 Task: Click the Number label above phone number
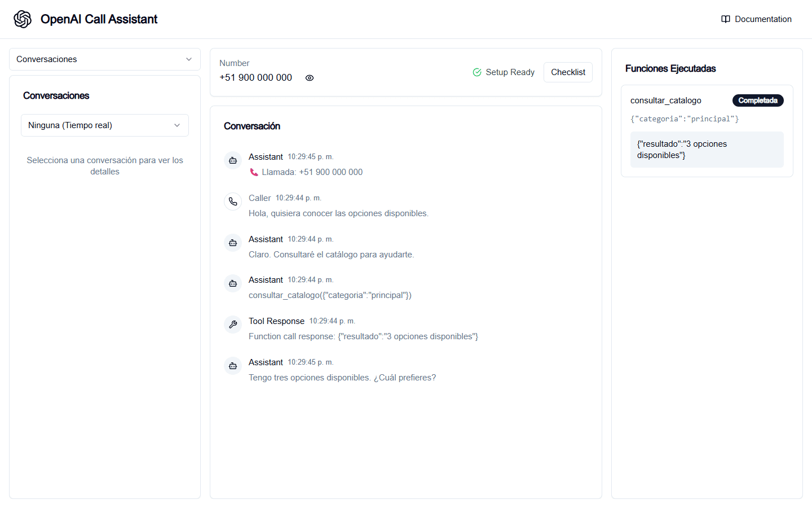(x=234, y=63)
